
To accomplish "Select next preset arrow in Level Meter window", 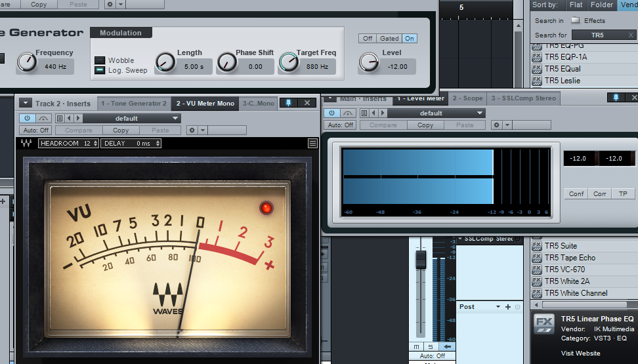I will (382, 113).
